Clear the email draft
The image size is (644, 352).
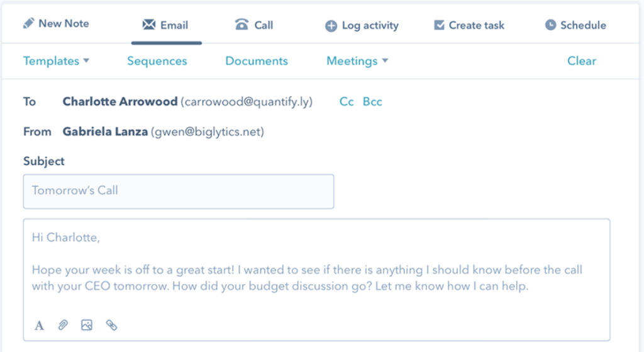[582, 61]
